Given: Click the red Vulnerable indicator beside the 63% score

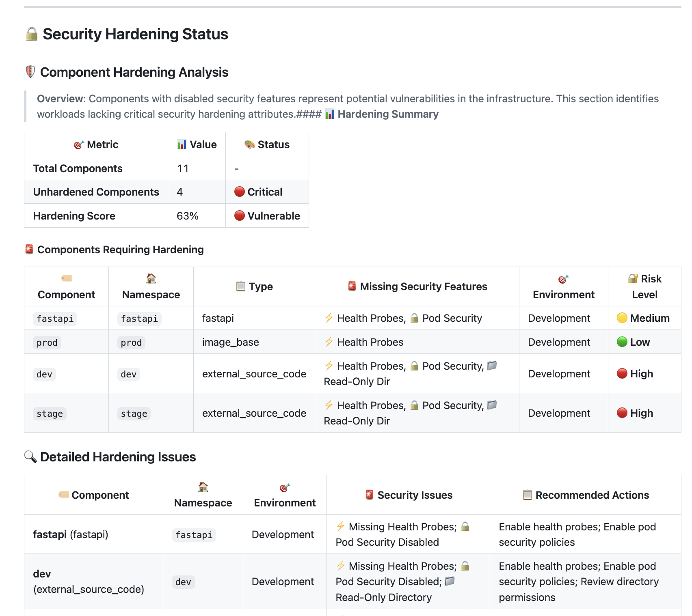Looking at the screenshot, I should tap(240, 216).
